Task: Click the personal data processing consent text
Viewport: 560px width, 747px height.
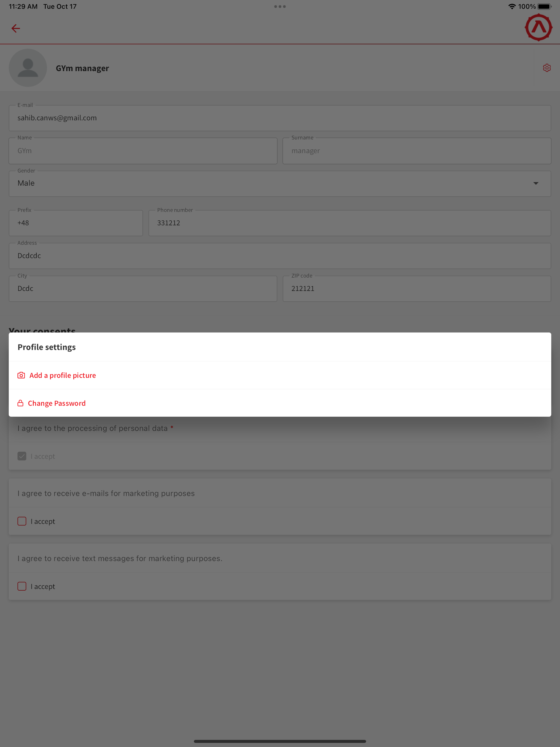Action: 92,428
